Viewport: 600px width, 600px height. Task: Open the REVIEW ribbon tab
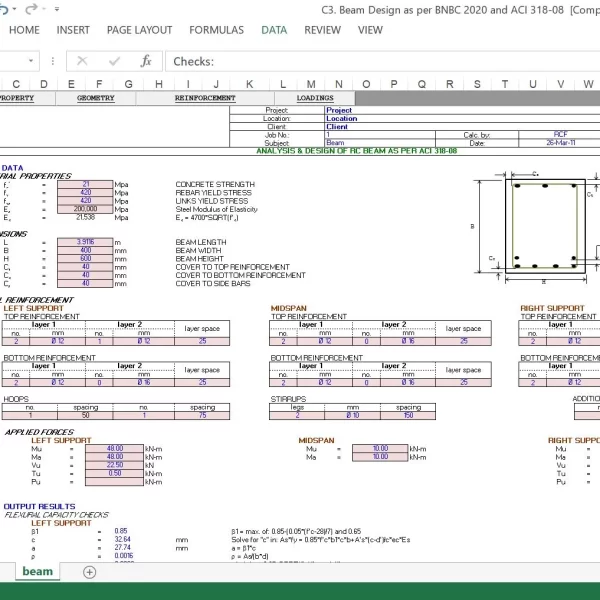[x=322, y=30]
